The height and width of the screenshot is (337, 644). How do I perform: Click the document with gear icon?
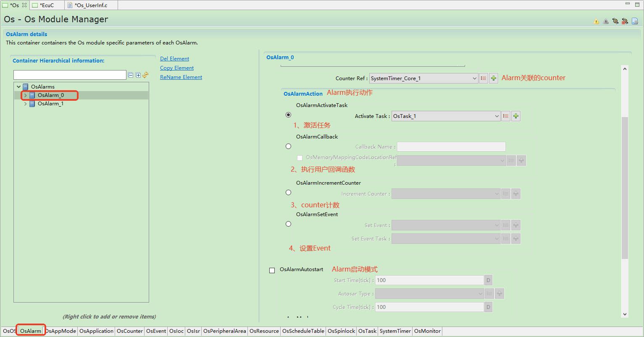point(635,21)
